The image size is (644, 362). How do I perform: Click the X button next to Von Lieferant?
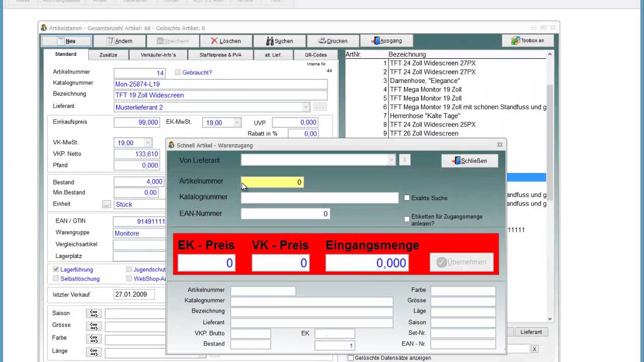[x=405, y=160]
